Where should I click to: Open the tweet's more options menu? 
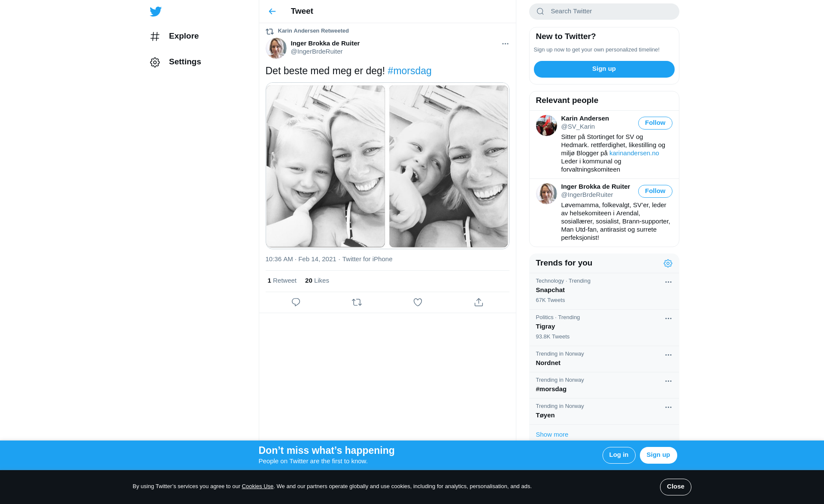click(505, 44)
